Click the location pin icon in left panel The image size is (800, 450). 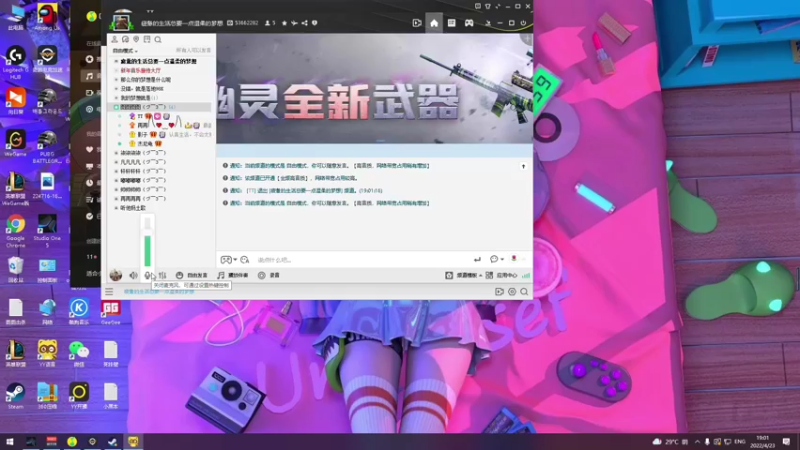136,39
